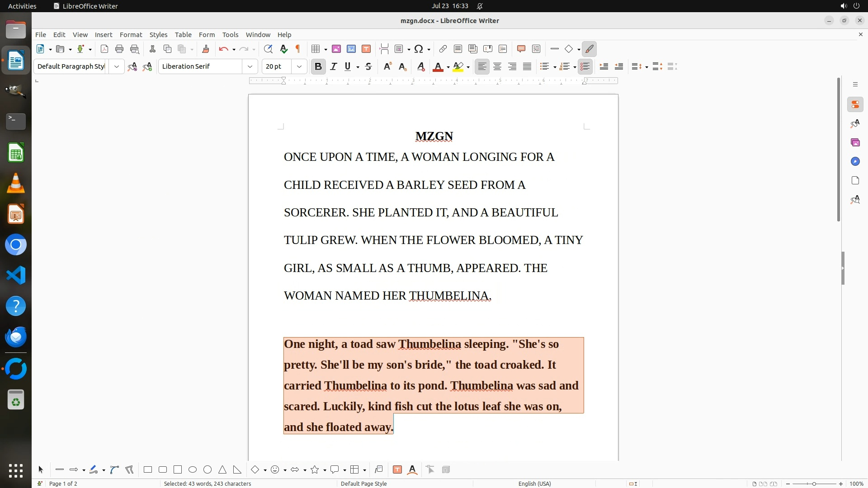Select the Ellipse shape tool
The height and width of the screenshot is (488, 868).
193,470
